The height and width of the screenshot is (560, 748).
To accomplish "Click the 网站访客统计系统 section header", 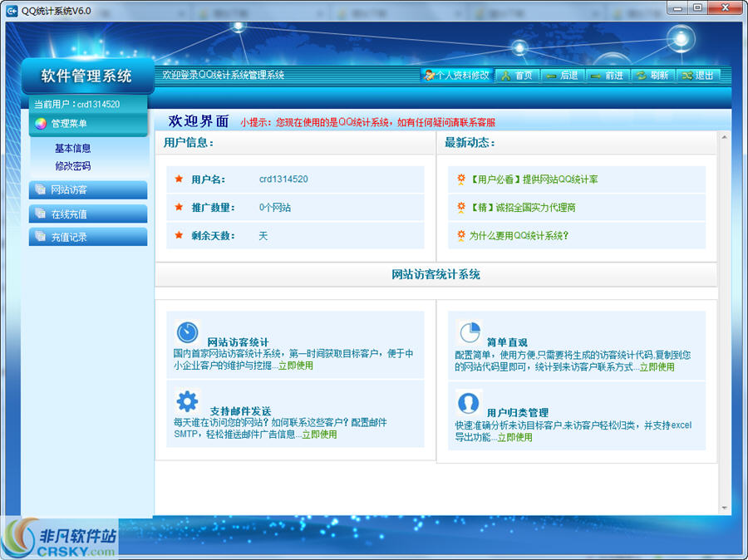I will point(436,275).
